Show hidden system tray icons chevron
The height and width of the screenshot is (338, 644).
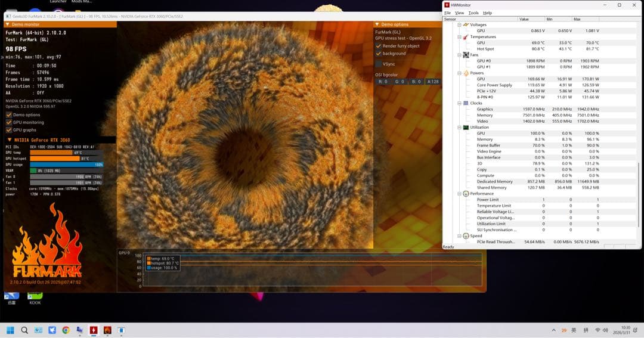point(553,330)
